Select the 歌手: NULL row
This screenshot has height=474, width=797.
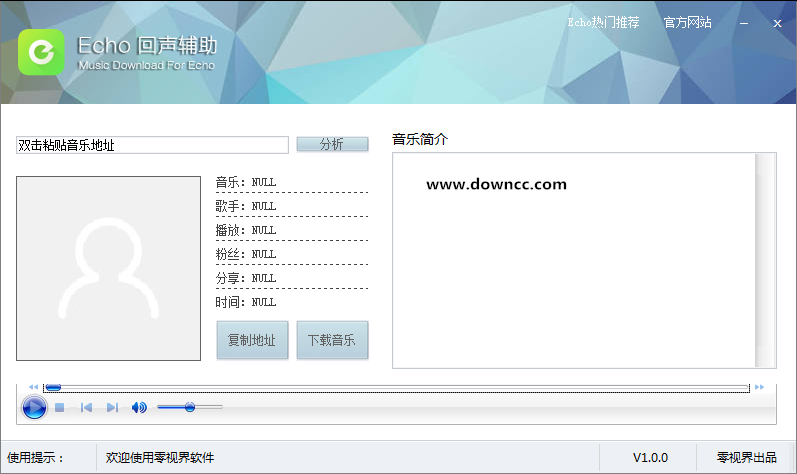[x=292, y=206]
